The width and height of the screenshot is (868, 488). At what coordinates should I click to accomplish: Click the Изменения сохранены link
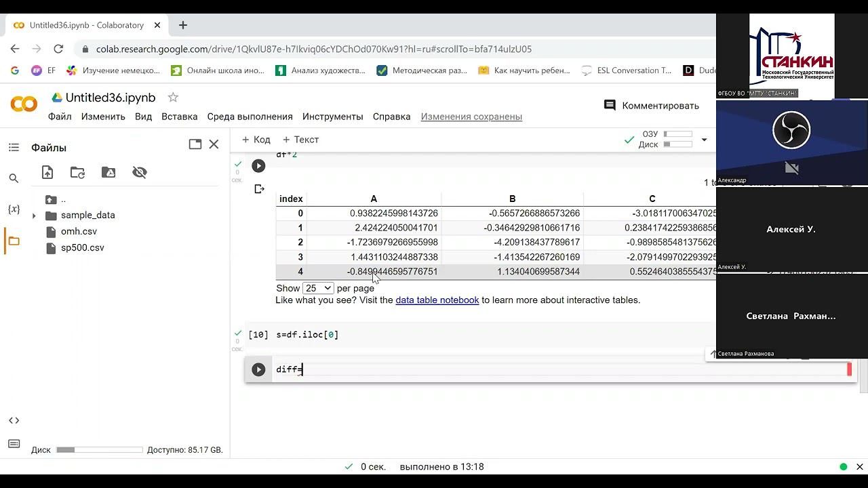coord(471,117)
